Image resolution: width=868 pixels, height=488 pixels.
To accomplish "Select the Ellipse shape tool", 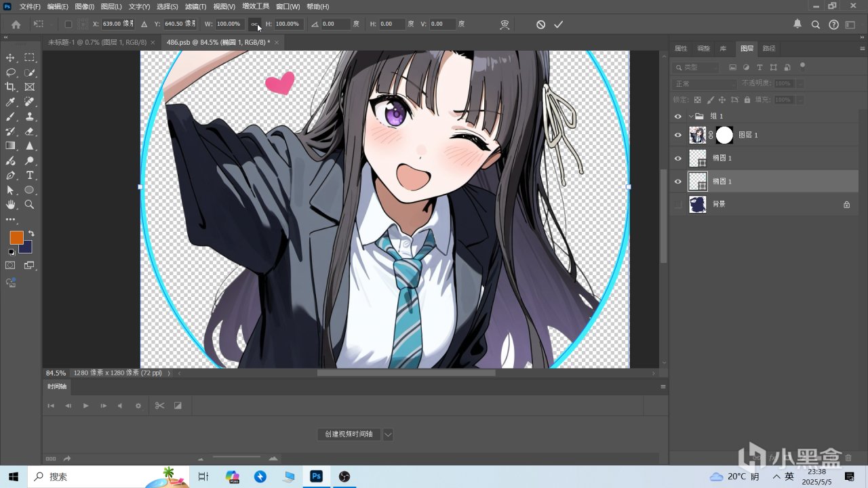I will coord(30,190).
